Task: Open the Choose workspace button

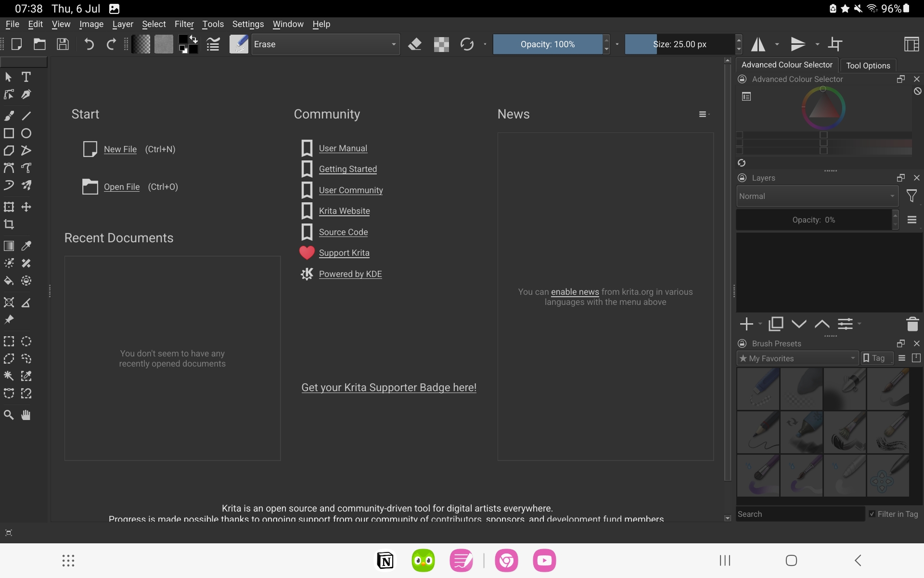Action: pyautogui.click(x=911, y=44)
